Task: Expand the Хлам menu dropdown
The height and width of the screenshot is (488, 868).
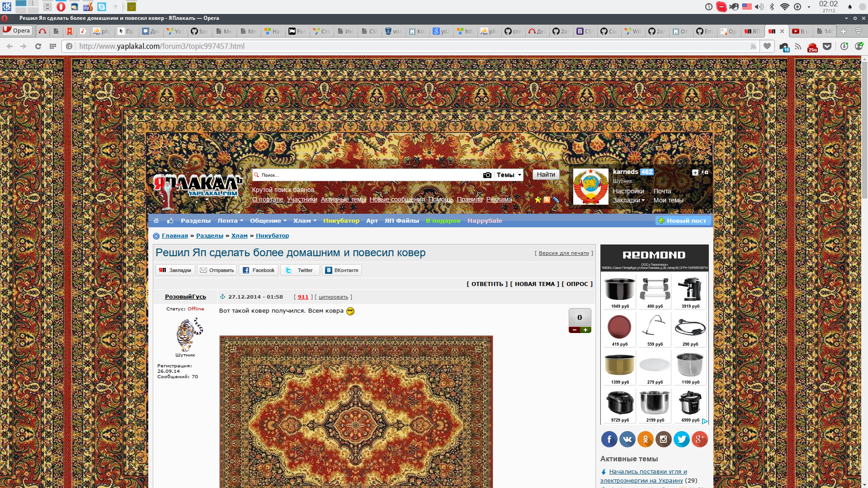Action: click(x=305, y=221)
